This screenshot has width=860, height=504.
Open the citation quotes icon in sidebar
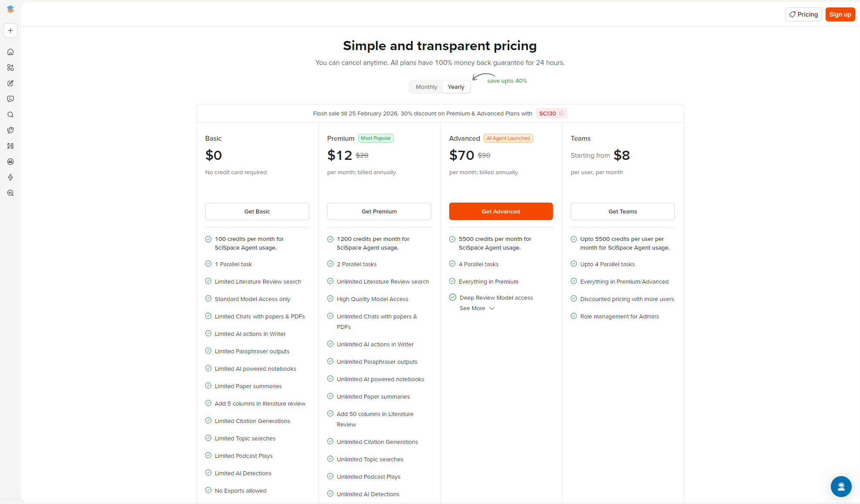[x=10, y=162]
